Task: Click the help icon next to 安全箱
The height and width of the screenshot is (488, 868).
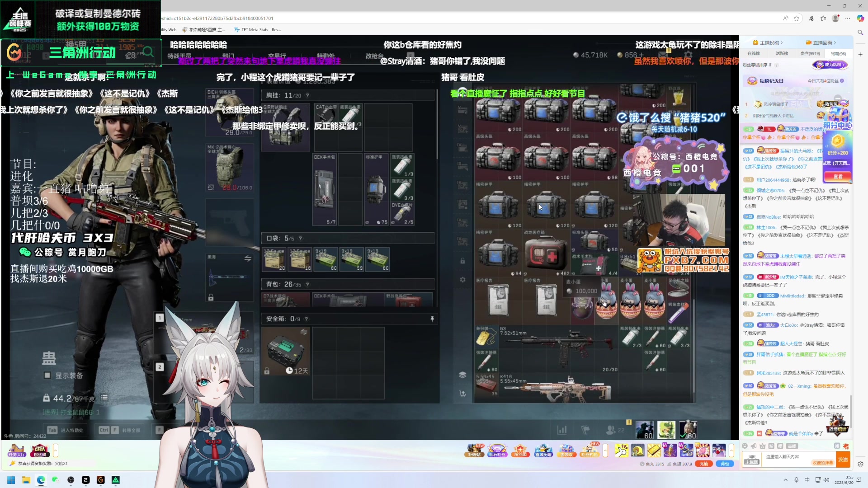Action: click(307, 319)
